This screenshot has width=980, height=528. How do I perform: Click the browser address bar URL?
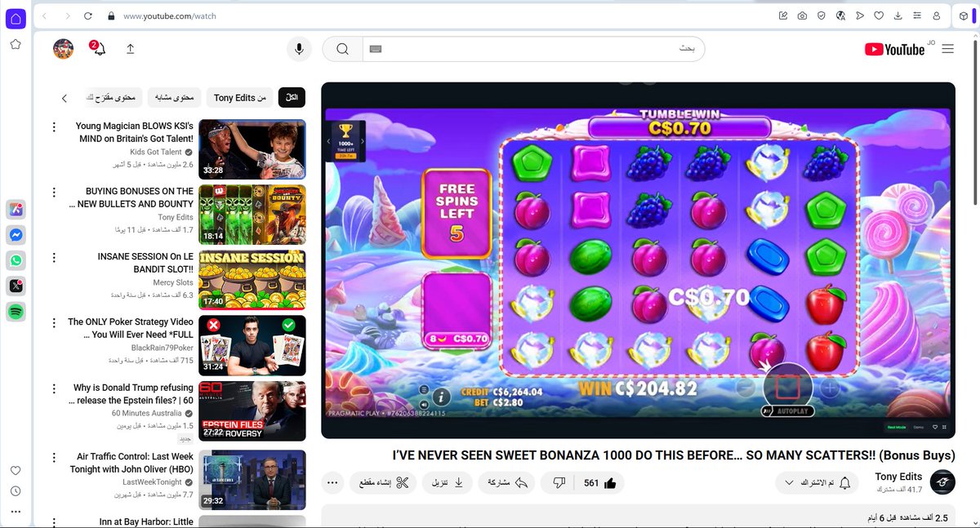click(169, 16)
